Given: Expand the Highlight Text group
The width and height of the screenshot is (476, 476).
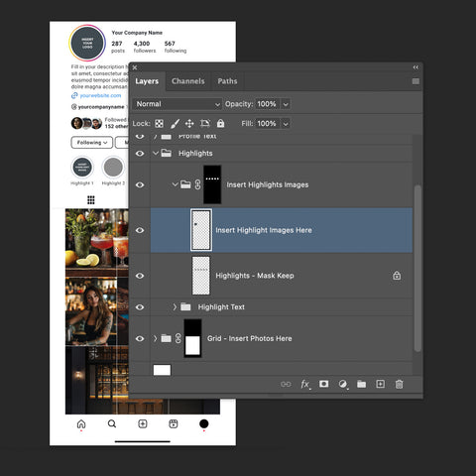Looking at the screenshot, I should pos(175,306).
